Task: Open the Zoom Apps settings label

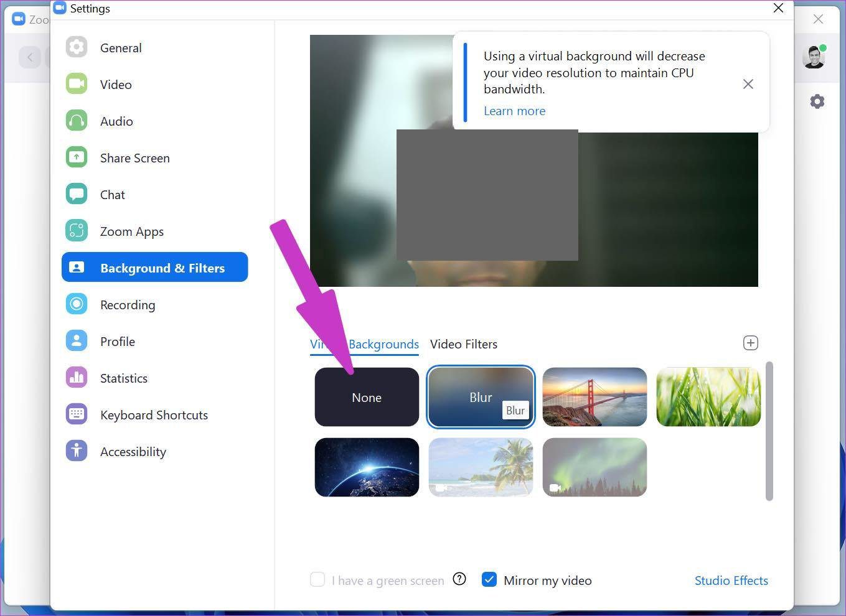Action: pos(132,231)
